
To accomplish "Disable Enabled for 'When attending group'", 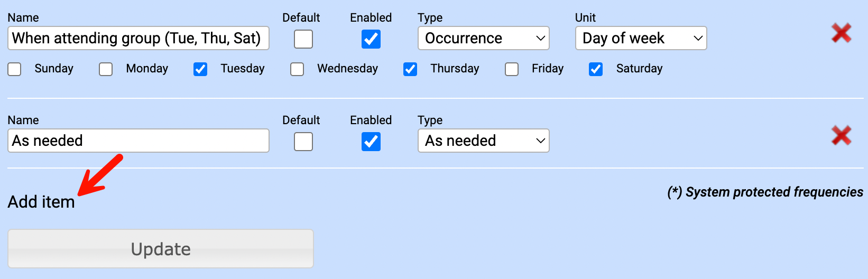I will pos(371,39).
